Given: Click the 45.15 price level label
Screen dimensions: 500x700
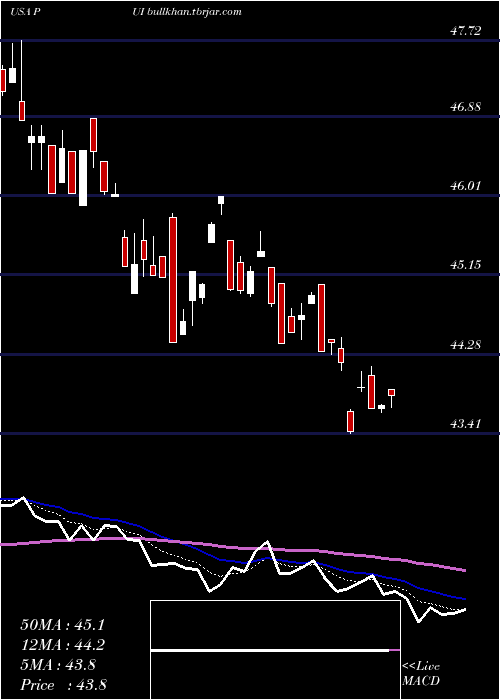Looking at the screenshot, I should coord(467,265).
